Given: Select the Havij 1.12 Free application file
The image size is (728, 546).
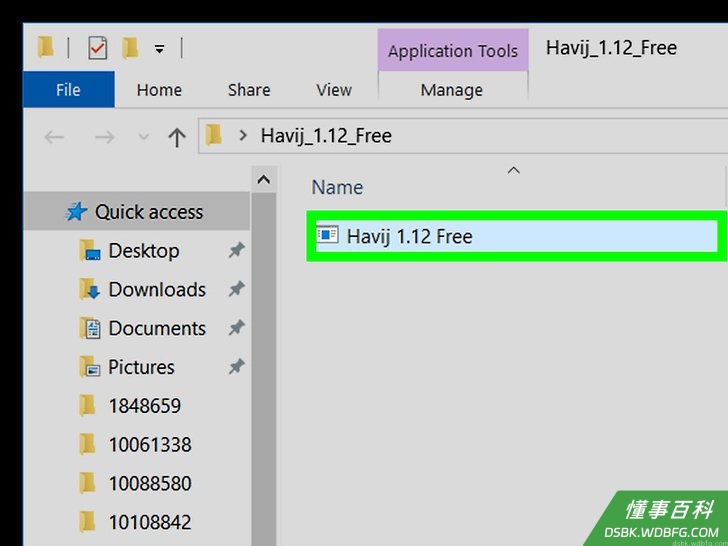Looking at the screenshot, I should pos(516,236).
